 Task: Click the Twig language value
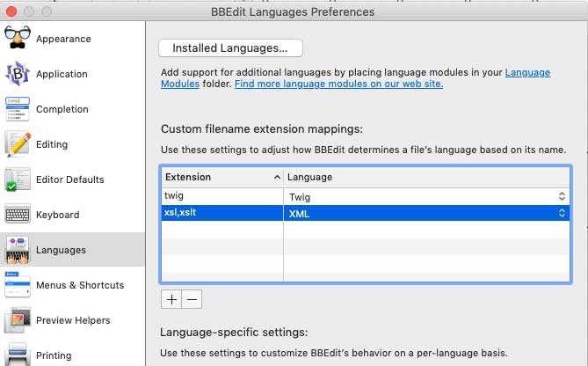pyautogui.click(x=300, y=197)
